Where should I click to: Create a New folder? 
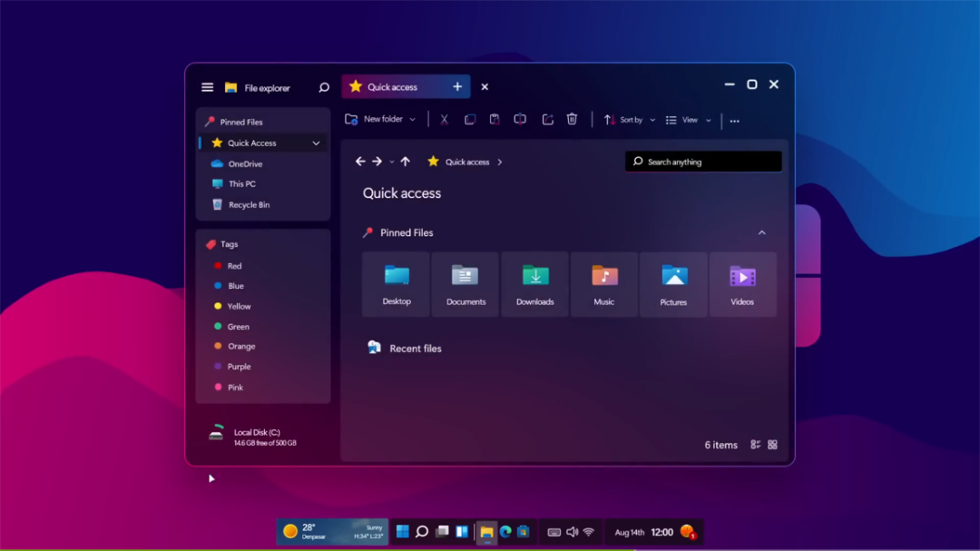pos(374,120)
